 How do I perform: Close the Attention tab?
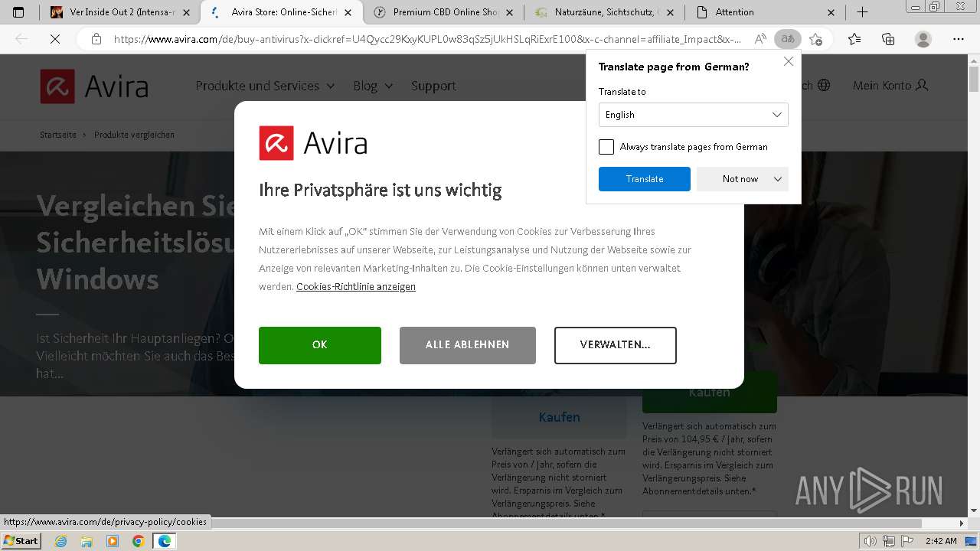[832, 12]
